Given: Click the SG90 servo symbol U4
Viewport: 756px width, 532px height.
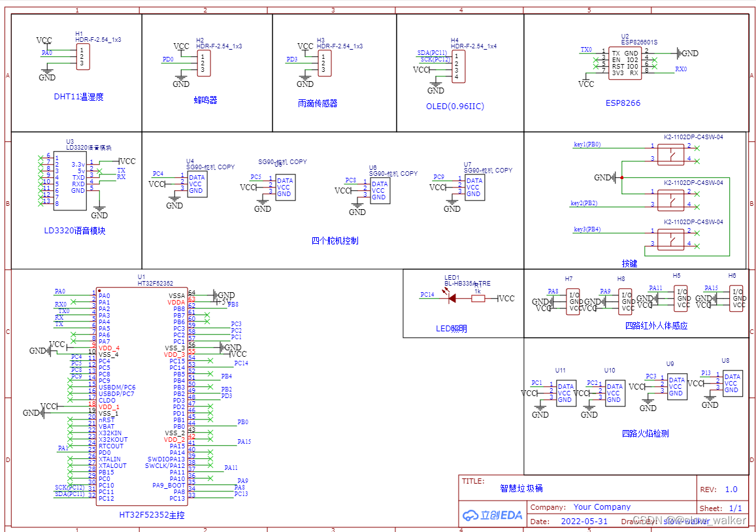Looking at the screenshot, I should tap(196, 185).
